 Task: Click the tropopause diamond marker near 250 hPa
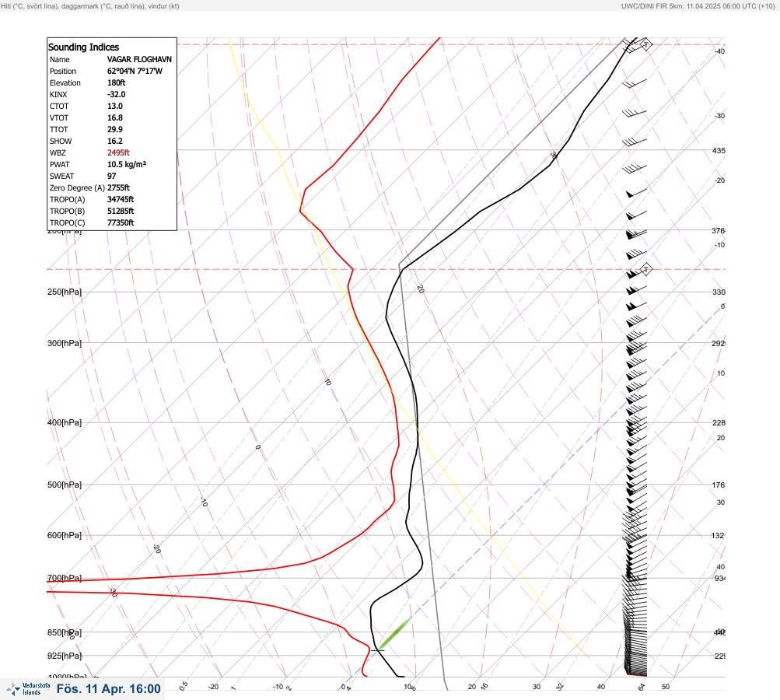pyautogui.click(x=645, y=269)
